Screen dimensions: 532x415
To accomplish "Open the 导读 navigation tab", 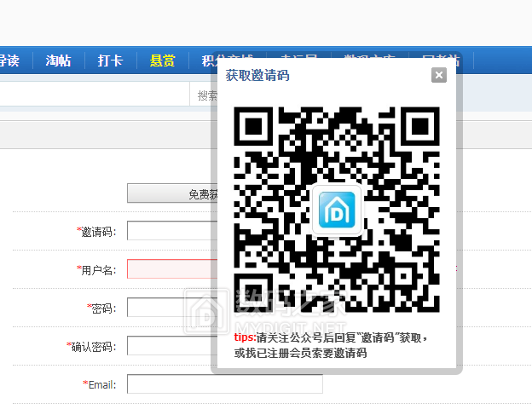I will pyautogui.click(x=9, y=61).
